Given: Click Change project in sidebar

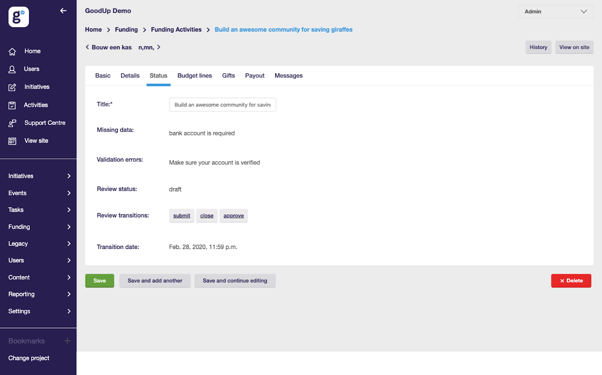Looking at the screenshot, I should (x=29, y=358).
